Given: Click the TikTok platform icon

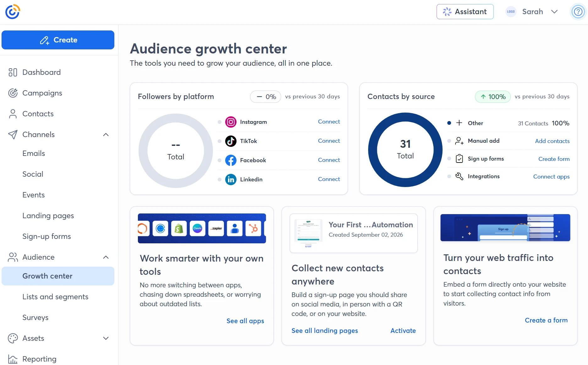Looking at the screenshot, I should coord(231,141).
